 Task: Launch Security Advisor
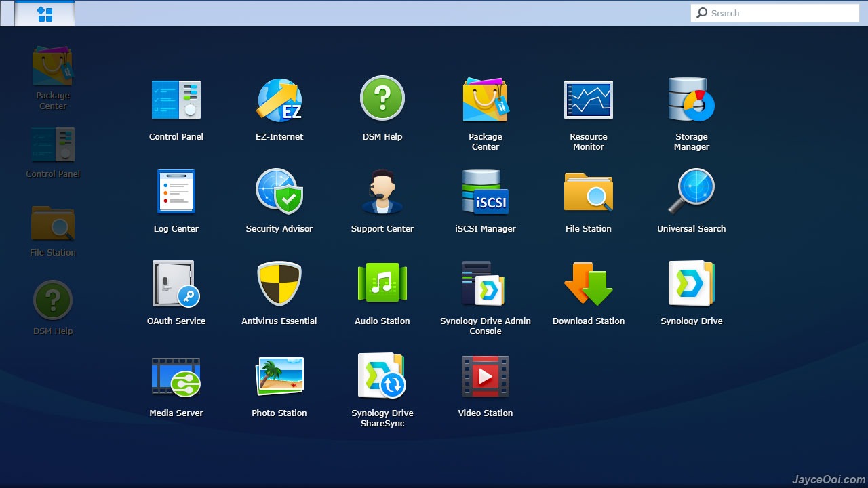tap(279, 192)
